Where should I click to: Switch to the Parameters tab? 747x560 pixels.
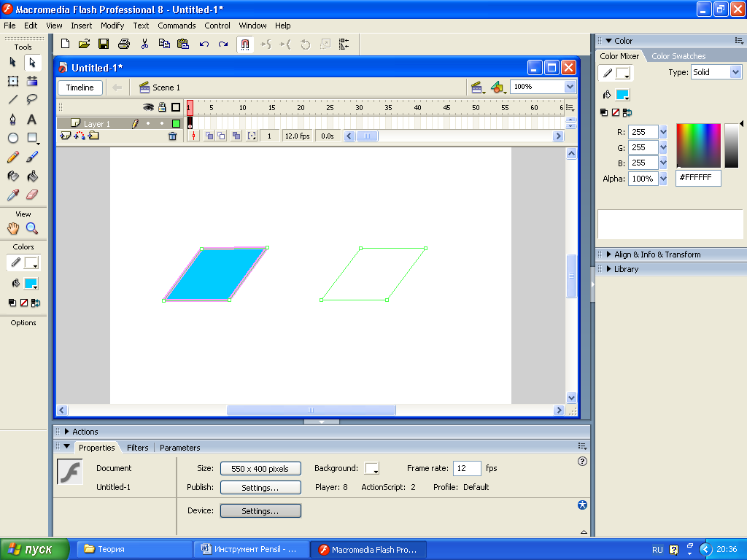coord(179,448)
